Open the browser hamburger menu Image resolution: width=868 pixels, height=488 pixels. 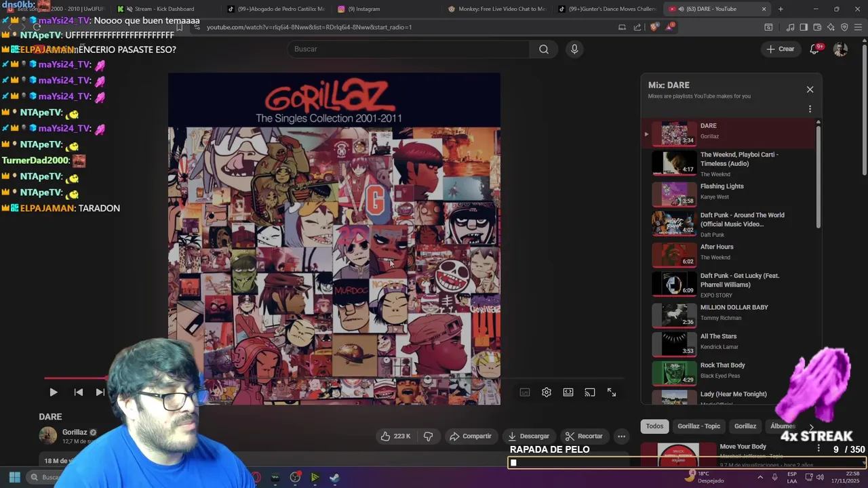coord(859,27)
